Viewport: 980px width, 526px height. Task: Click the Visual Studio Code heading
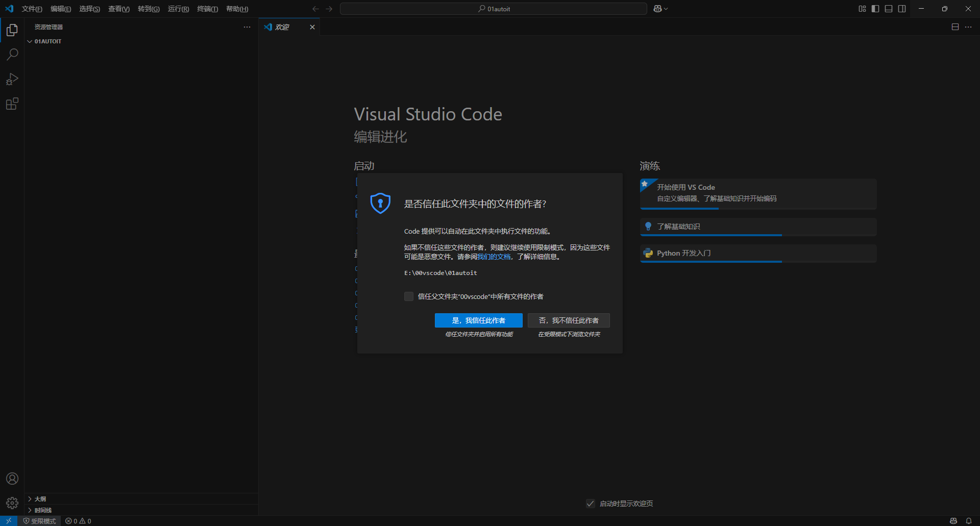coord(428,114)
